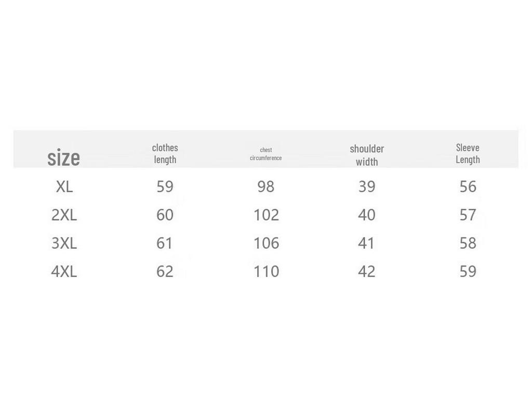Click shoulder width value 39
The width and height of the screenshot is (532, 399).
tap(367, 187)
